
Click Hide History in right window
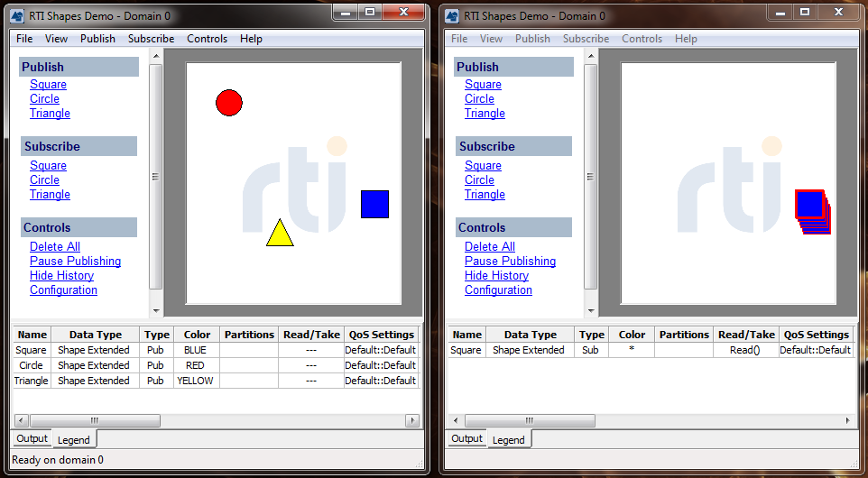pyautogui.click(x=496, y=275)
